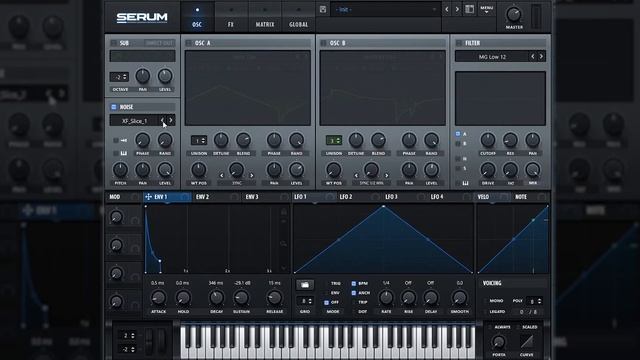The width and height of the screenshot is (640, 360).
Task: Switch to the MATRIX tab
Action: pos(265,17)
